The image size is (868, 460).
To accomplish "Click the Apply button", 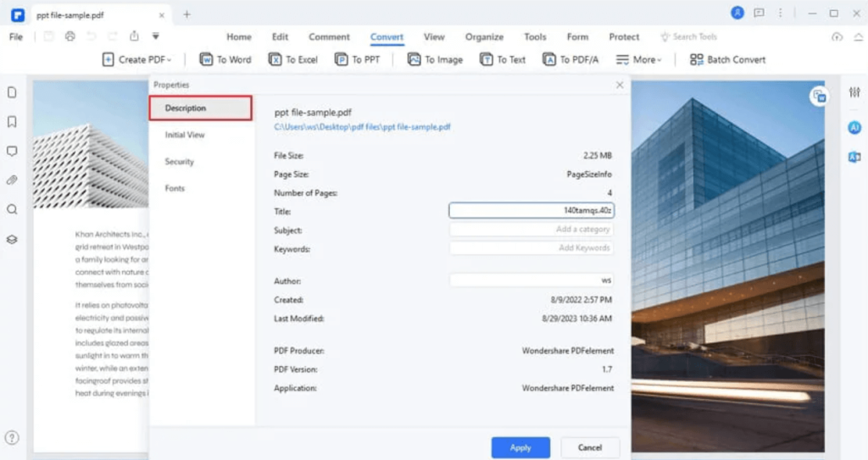I will coord(520,447).
